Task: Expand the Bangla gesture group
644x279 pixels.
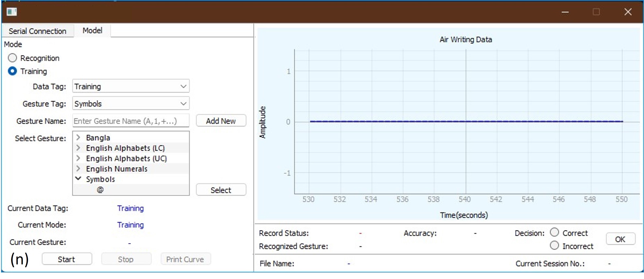Action: pyautogui.click(x=78, y=137)
